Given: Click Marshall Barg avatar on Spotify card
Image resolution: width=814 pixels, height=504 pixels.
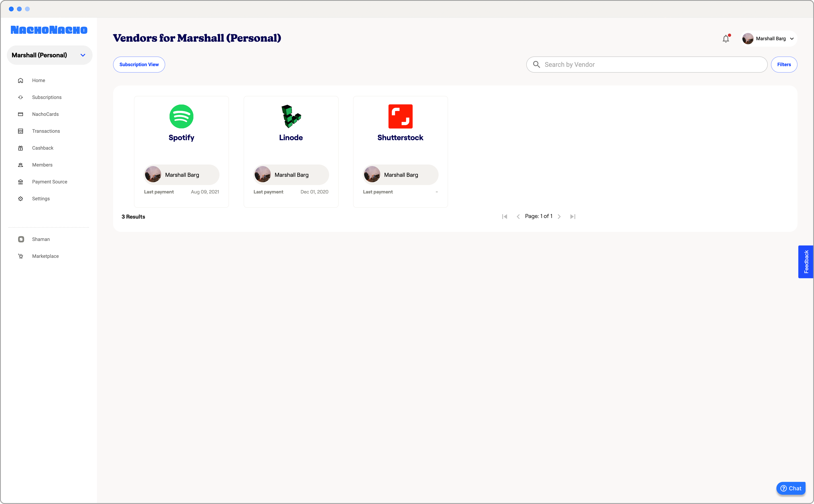Looking at the screenshot, I should 153,175.
